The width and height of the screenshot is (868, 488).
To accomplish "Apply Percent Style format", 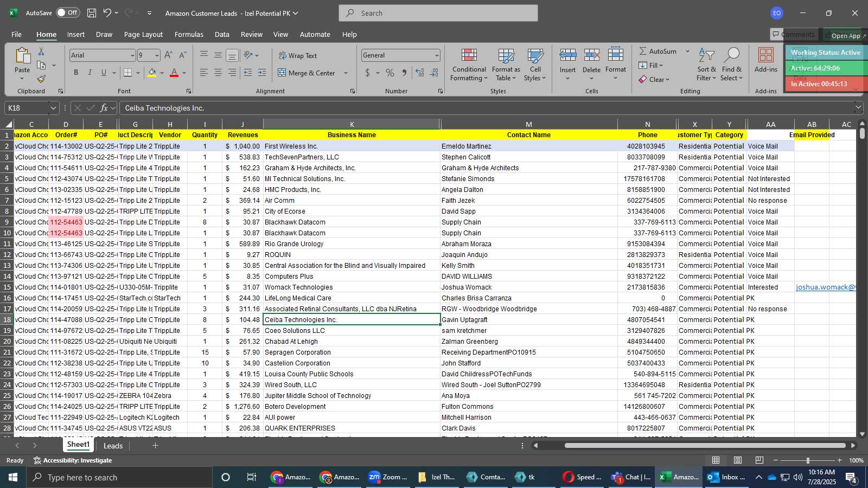I will 390,73.
